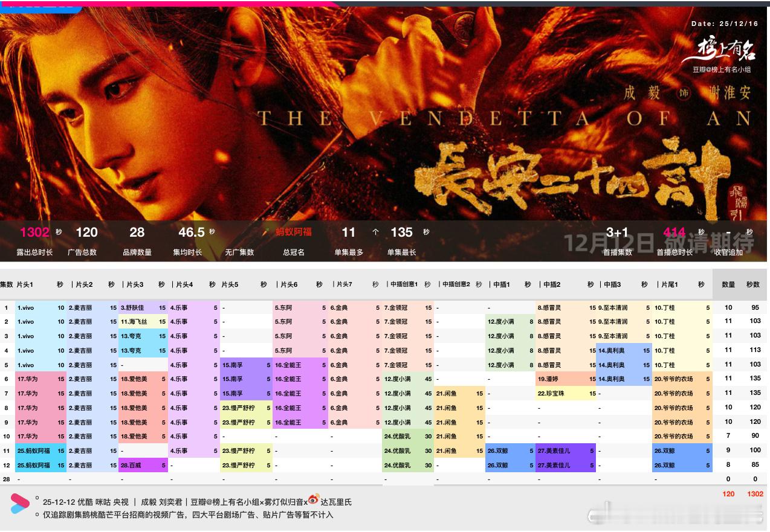Select the 3.舒肤佳 cell in episode 1
This screenshot has width=770, height=532.
[143, 307]
